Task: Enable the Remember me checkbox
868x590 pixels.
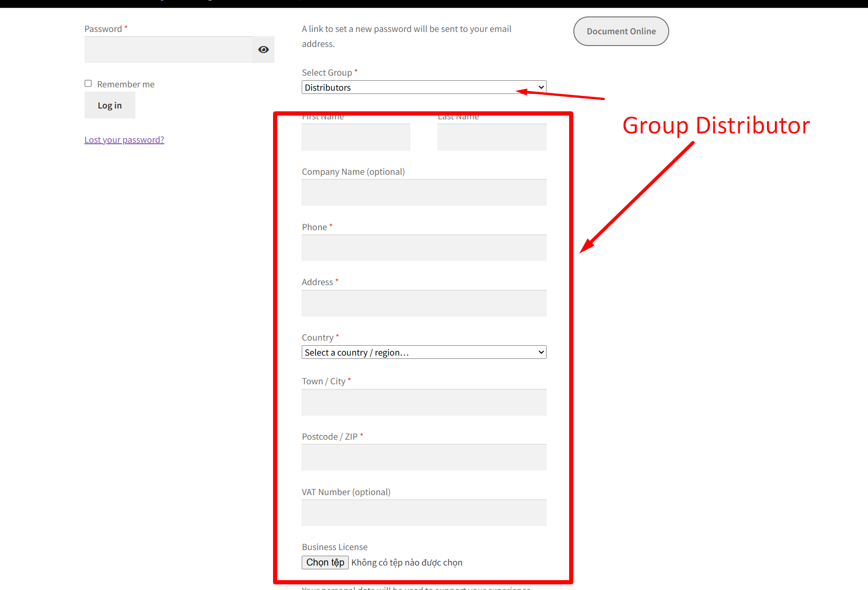Action: point(88,84)
